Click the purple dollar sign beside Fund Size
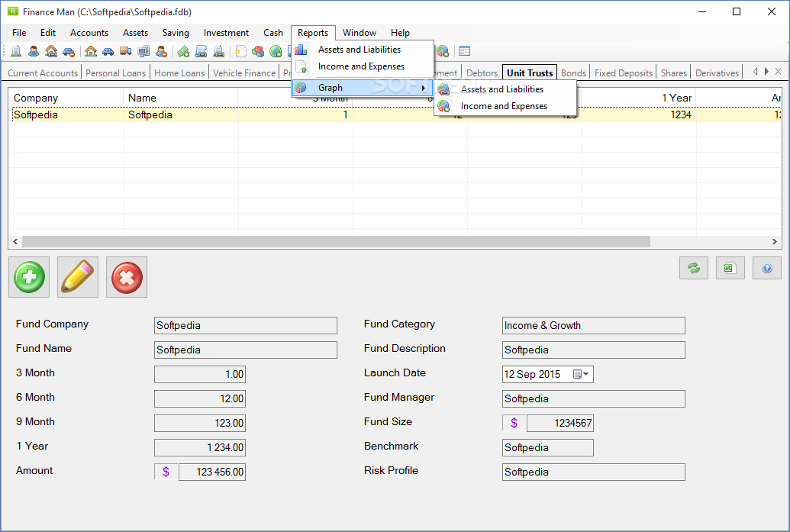This screenshot has height=532, width=790. pos(514,423)
